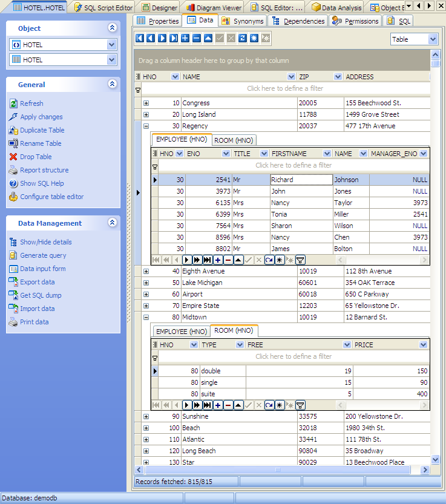Open the Table view mode dropdown
Viewport: 446px width, 504px height.
433,39
